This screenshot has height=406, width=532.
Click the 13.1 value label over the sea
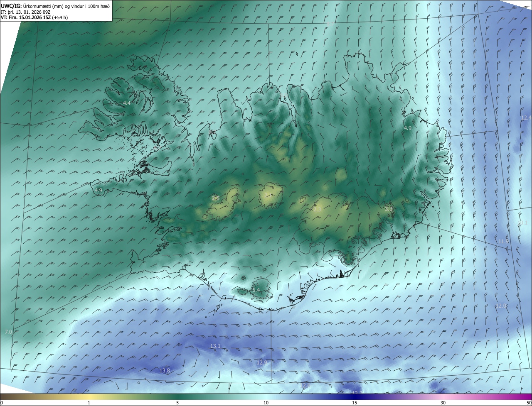coord(215,346)
